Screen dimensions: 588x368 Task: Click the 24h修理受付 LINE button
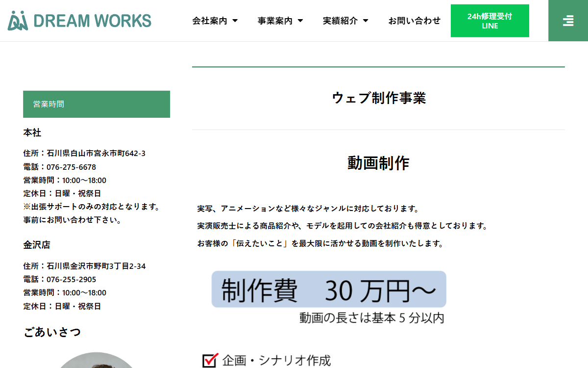pyautogui.click(x=490, y=21)
